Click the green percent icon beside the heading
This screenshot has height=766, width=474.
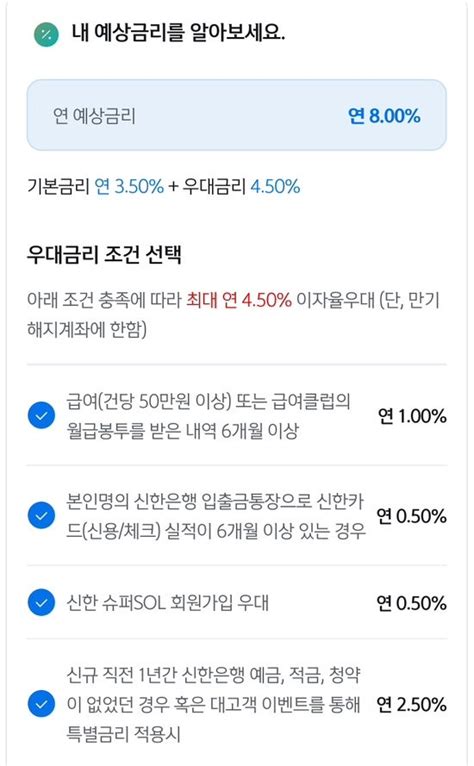(46, 34)
